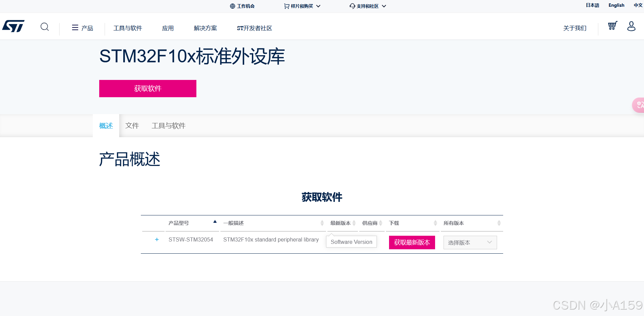Open the 产品 hamburger menu
This screenshot has height=316, width=644.
(82, 28)
